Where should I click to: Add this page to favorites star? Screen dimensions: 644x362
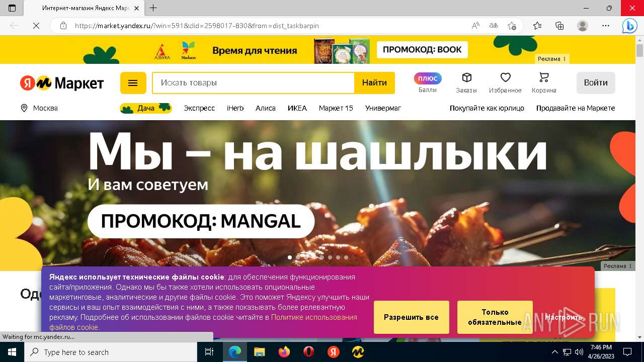coord(512,26)
